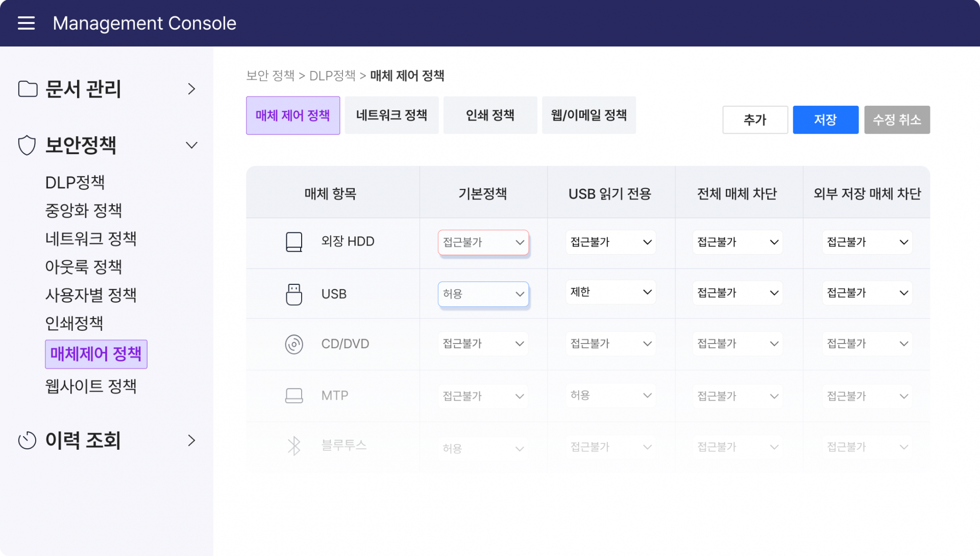Open the hamburger menu icon
The height and width of the screenshot is (556, 980).
coord(26,23)
